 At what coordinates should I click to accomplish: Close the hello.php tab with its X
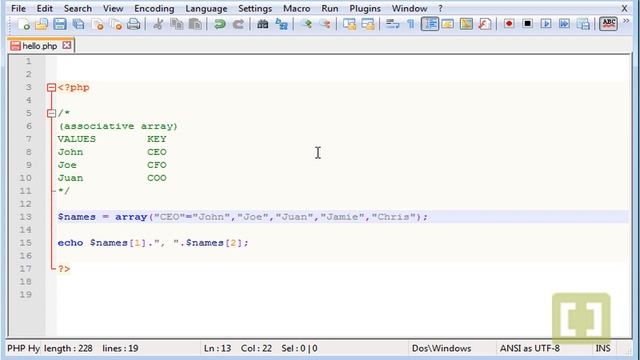[x=67, y=45]
